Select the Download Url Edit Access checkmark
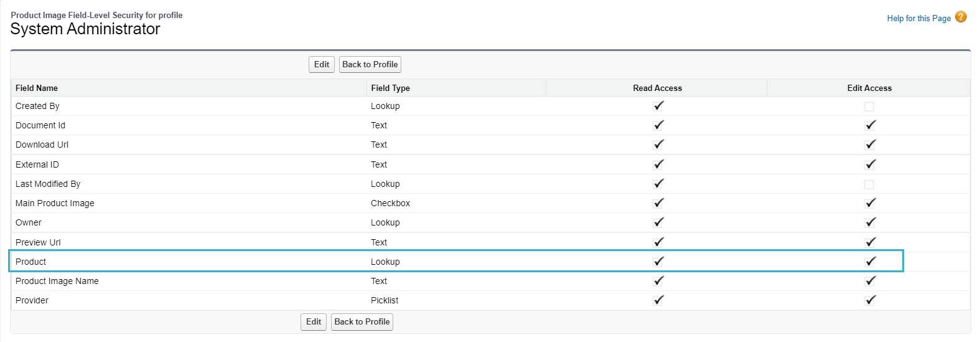 coord(870,145)
